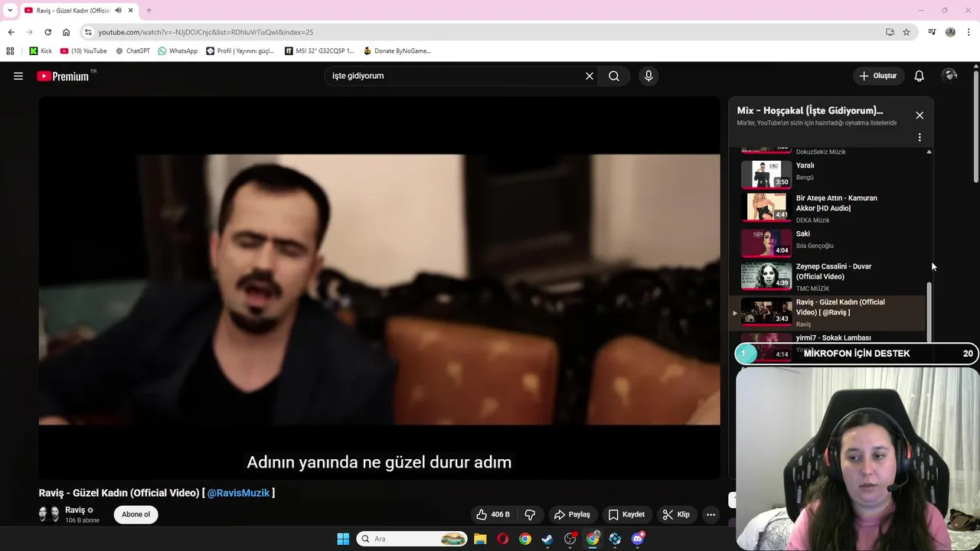Share the video via Paylaş
Screen dimensions: 980x551
572,514
